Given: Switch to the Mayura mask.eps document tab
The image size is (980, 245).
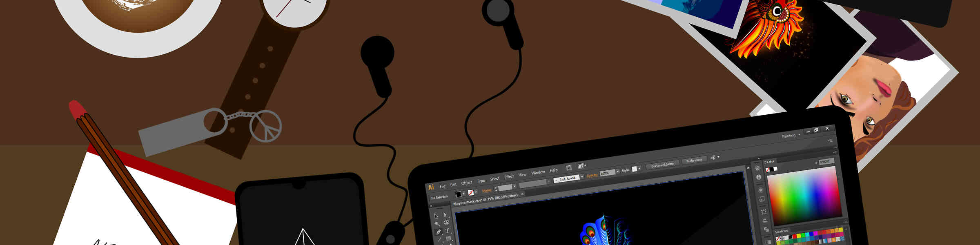Looking at the screenshot, I should click(485, 200).
